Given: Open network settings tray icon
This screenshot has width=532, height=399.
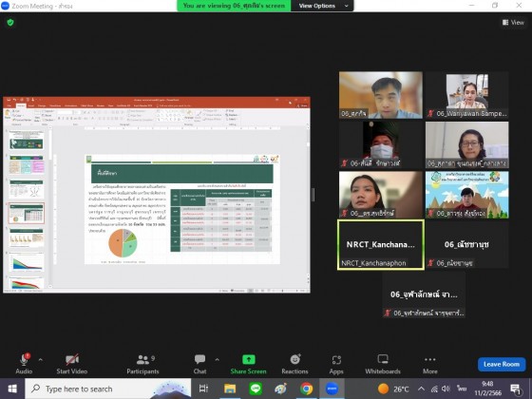Looking at the screenshot, I should pyautogui.click(x=434, y=389).
